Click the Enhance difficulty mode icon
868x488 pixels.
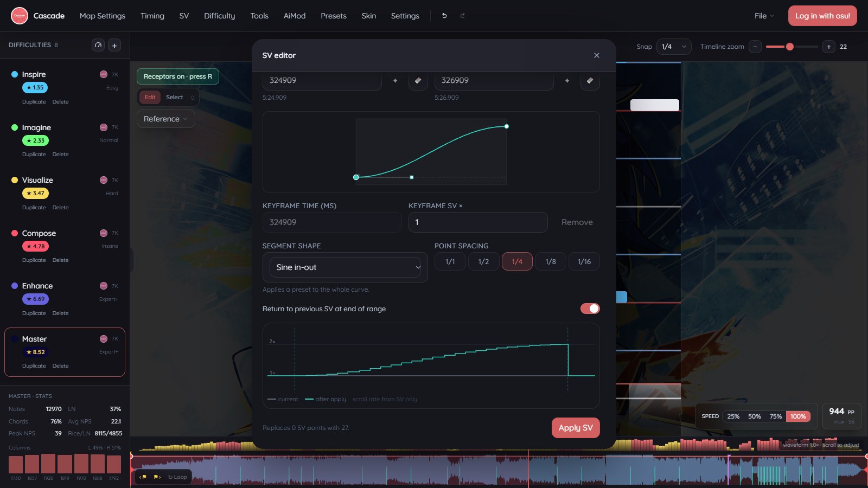(104, 286)
